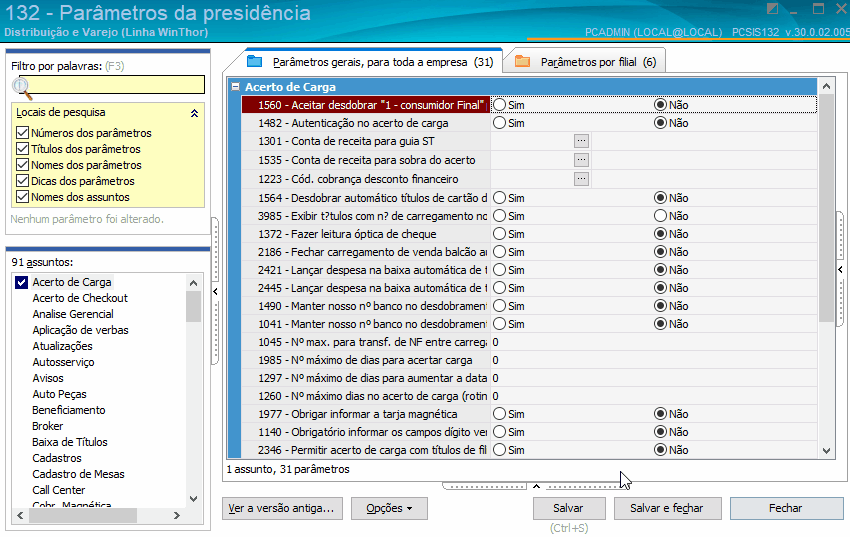Click bottom splitter up arrow below parameter list
The image size is (850, 537).
(x=536, y=486)
